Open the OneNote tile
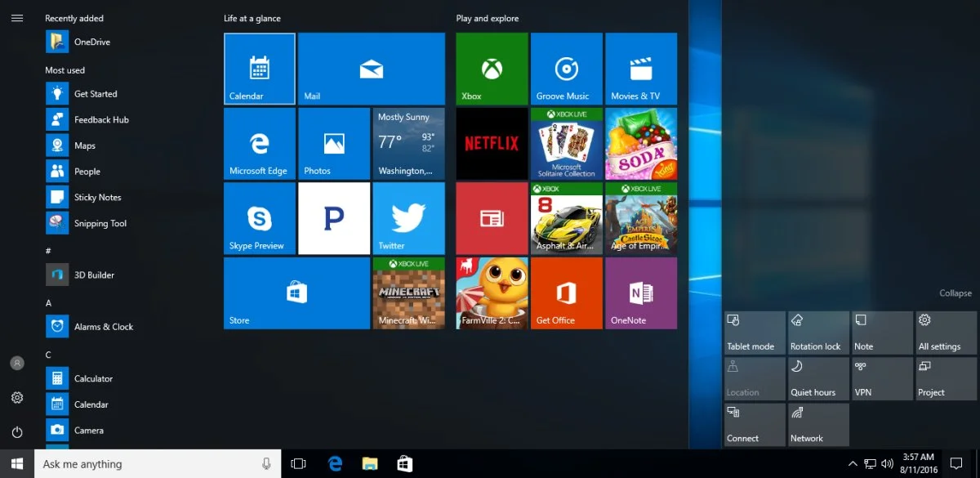 pyautogui.click(x=641, y=293)
